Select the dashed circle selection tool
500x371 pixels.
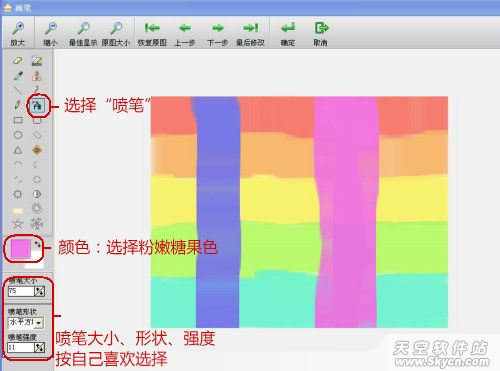coord(37,179)
